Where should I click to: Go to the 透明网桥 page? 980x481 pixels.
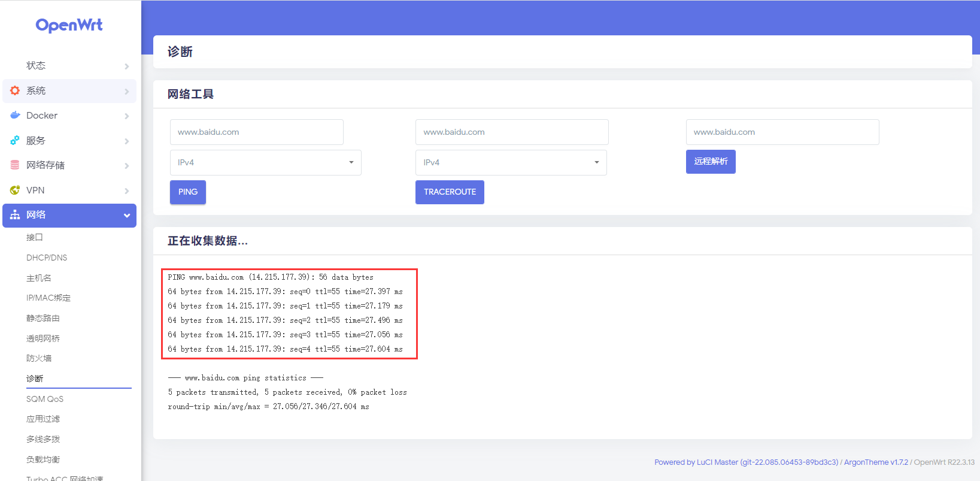43,338
